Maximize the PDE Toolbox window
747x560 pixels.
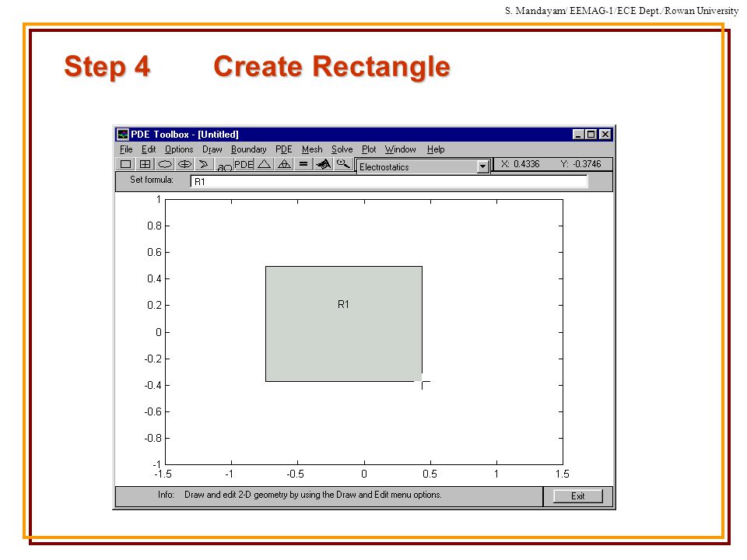coord(591,135)
